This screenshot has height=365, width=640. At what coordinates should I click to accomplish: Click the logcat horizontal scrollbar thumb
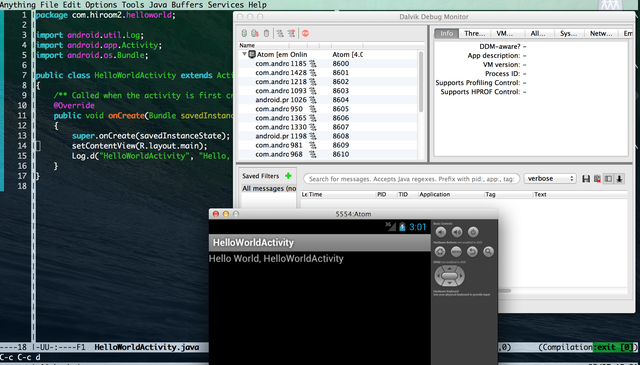(505, 291)
